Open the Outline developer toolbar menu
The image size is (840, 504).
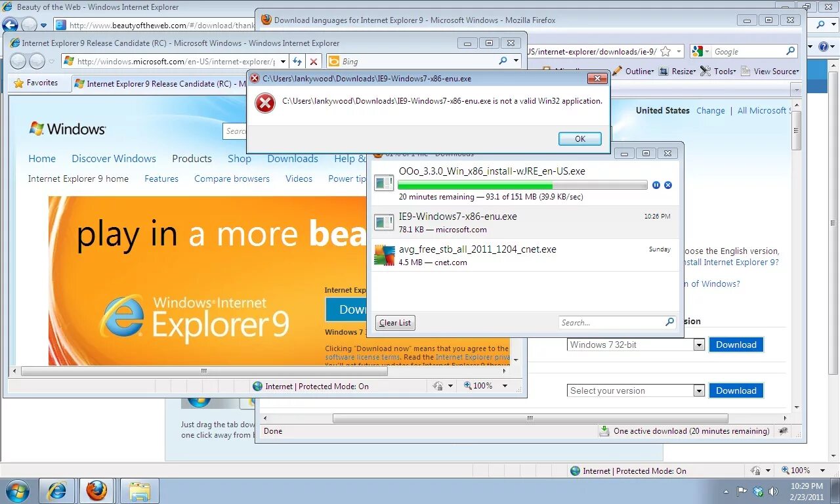pyautogui.click(x=635, y=71)
